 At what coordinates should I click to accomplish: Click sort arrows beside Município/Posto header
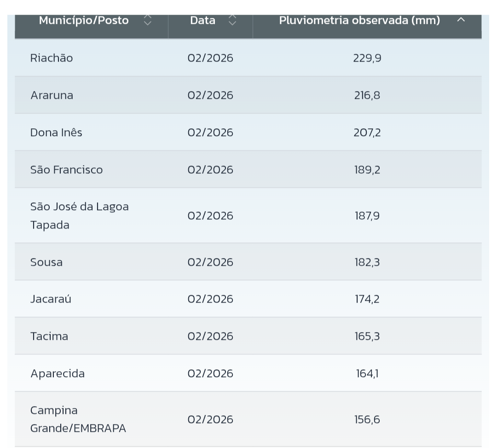[x=147, y=21]
